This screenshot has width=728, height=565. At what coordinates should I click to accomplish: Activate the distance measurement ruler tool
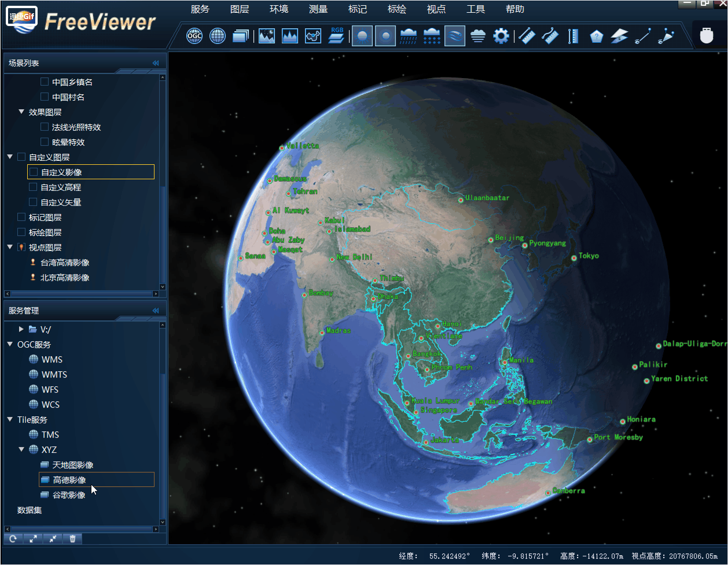pyautogui.click(x=527, y=35)
